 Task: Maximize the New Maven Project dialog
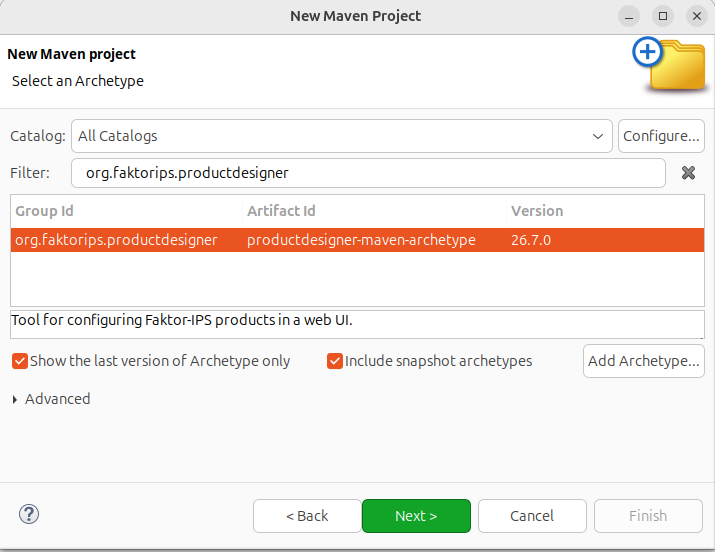click(x=663, y=16)
